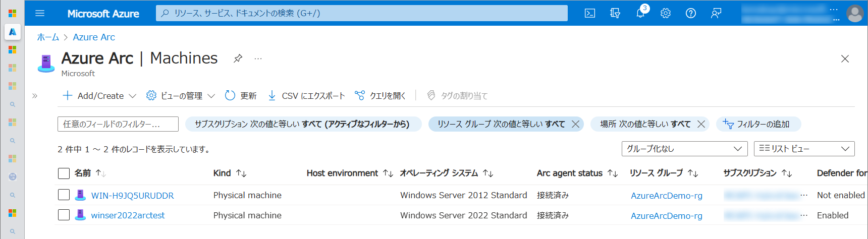
Task: Click タグの割り当て
Action: [457, 95]
